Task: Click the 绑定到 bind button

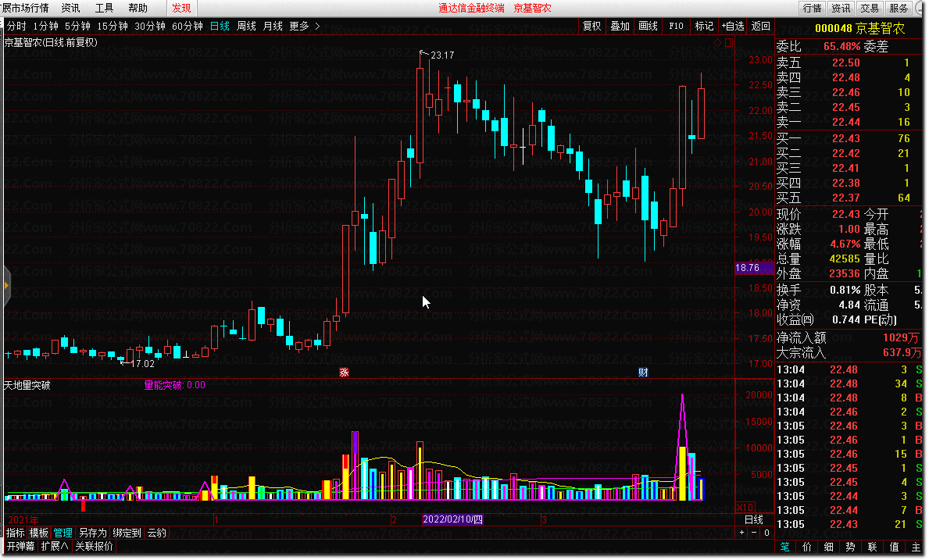Action: tap(127, 533)
